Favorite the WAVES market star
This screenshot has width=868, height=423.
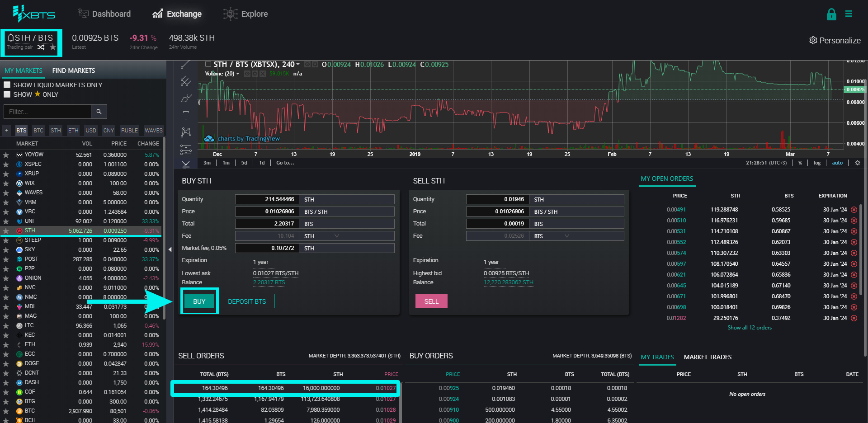(6, 193)
